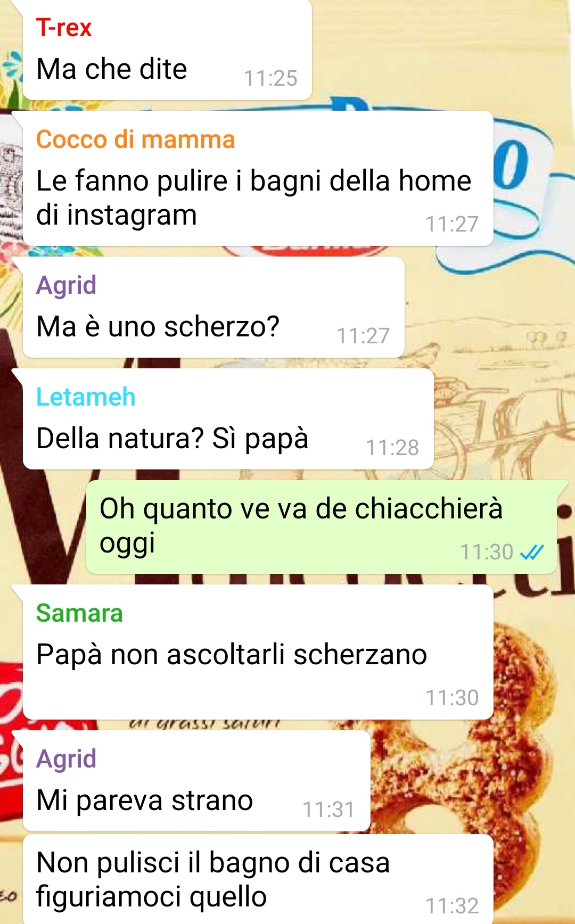Tap the message about bagni della home di instagram
The width and height of the screenshot is (575, 924).
tap(258, 178)
